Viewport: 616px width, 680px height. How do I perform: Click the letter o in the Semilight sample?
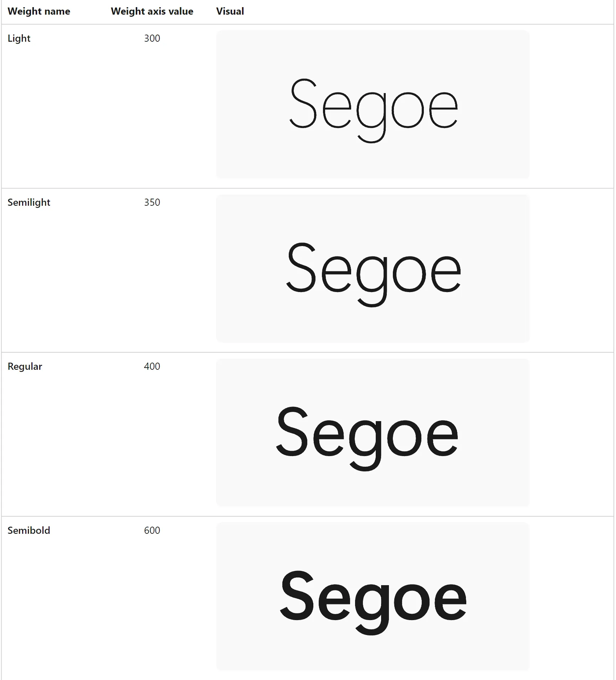coord(409,274)
